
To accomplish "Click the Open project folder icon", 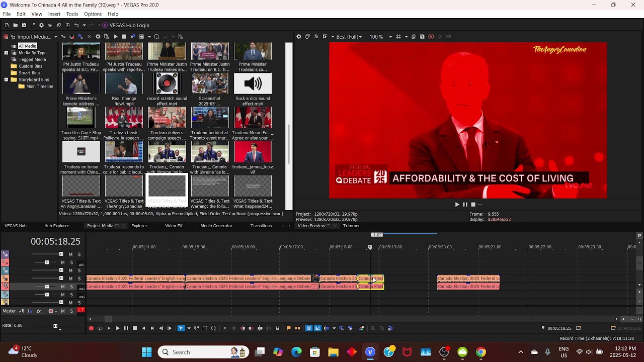I will coord(15,25).
